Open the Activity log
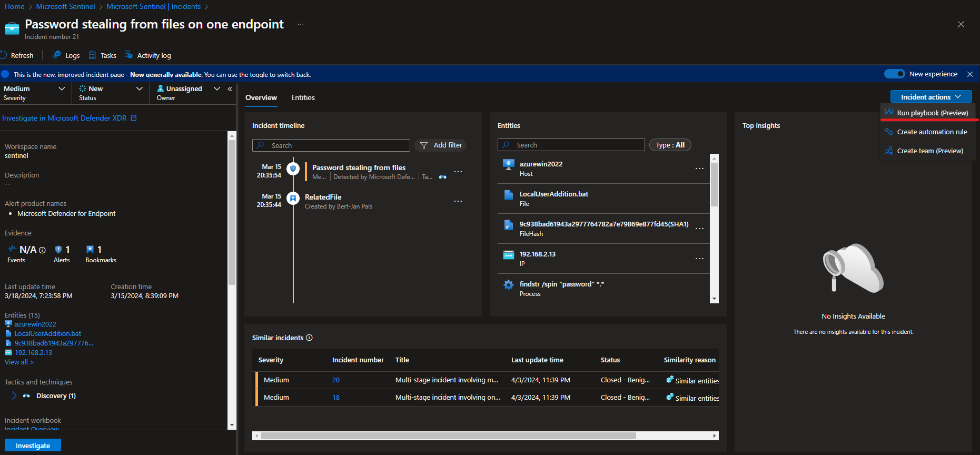 pyautogui.click(x=148, y=55)
